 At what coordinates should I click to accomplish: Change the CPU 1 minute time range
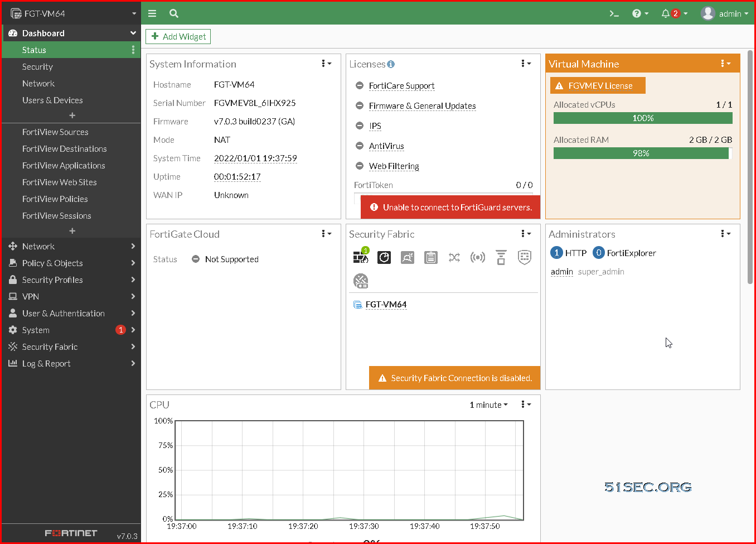pos(488,405)
